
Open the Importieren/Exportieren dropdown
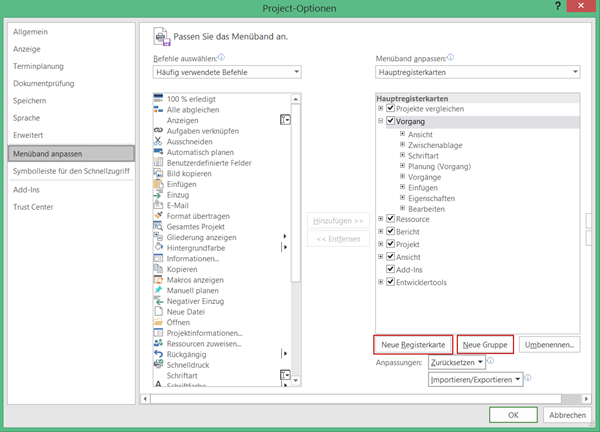pyautogui.click(x=475, y=380)
